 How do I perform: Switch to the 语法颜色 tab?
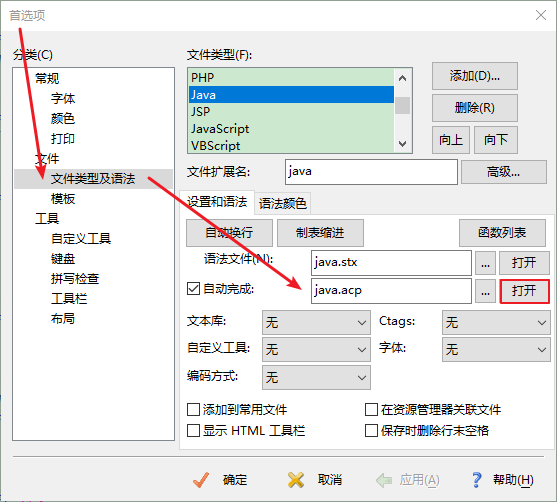pos(283,204)
